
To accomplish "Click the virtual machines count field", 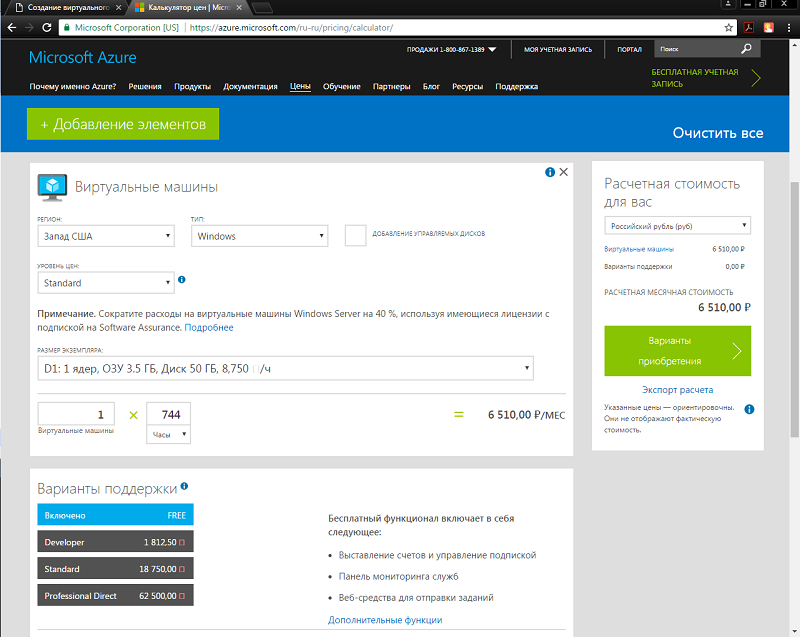I will tap(76, 414).
